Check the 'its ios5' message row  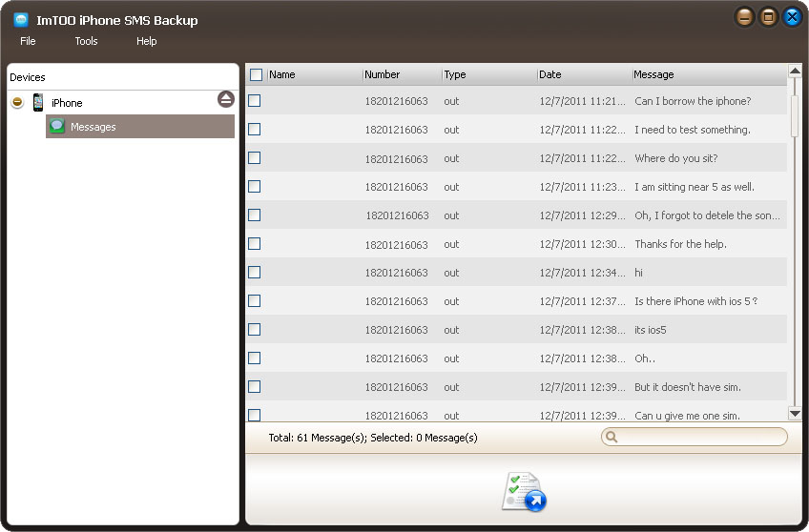255,330
